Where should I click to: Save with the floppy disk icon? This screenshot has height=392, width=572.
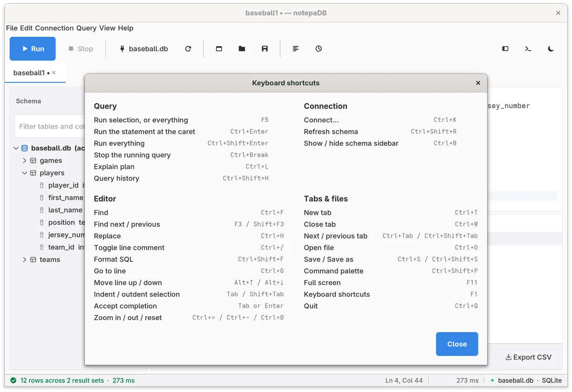tap(265, 49)
